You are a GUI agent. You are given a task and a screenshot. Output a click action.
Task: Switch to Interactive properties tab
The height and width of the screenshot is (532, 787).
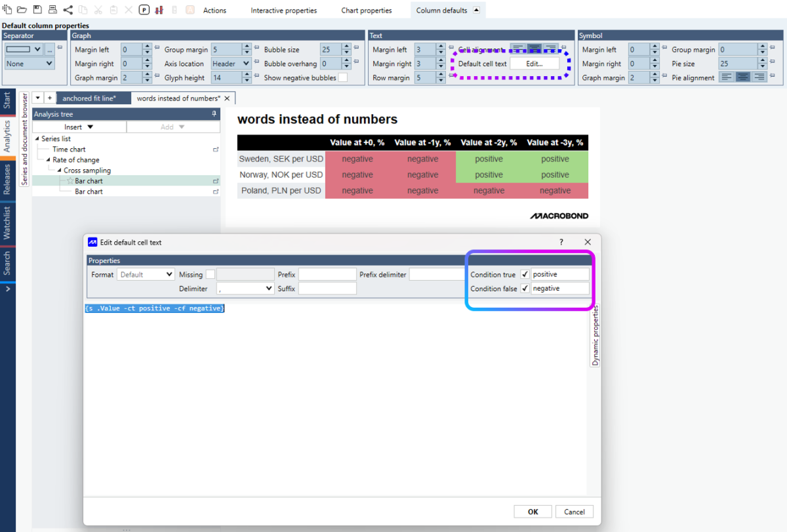point(284,10)
